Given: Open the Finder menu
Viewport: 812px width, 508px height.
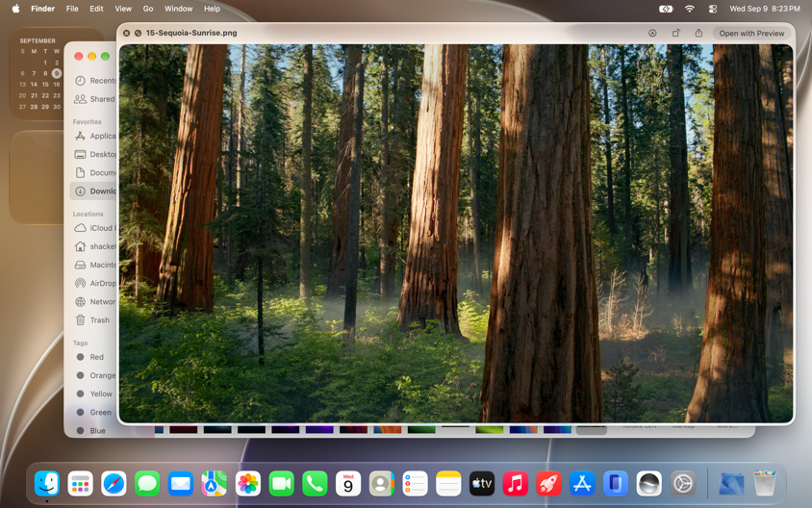Looking at the screenshot, I should pyautogui.click(x=42, y=9).
